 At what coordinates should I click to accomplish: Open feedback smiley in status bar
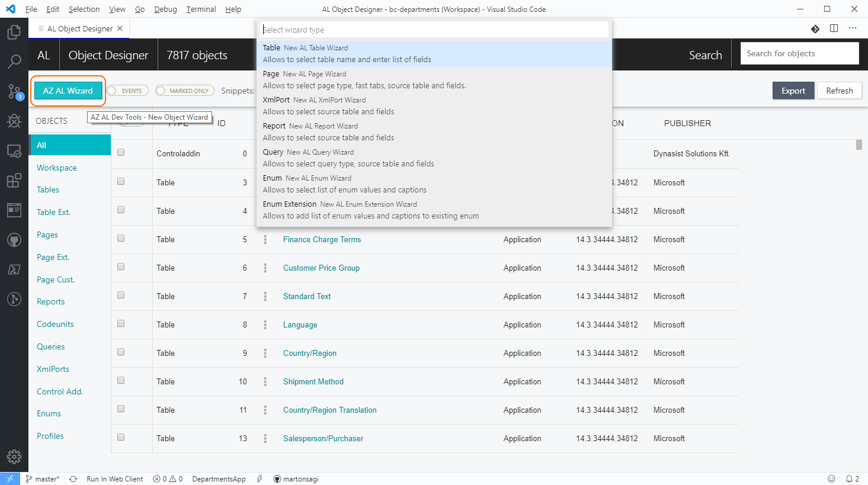[x=831, y=478]
